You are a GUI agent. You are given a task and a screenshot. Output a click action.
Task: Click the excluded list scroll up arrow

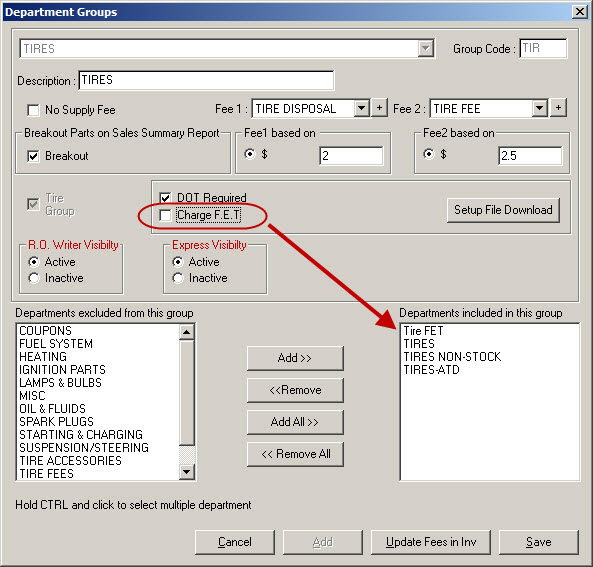point(186,332)
